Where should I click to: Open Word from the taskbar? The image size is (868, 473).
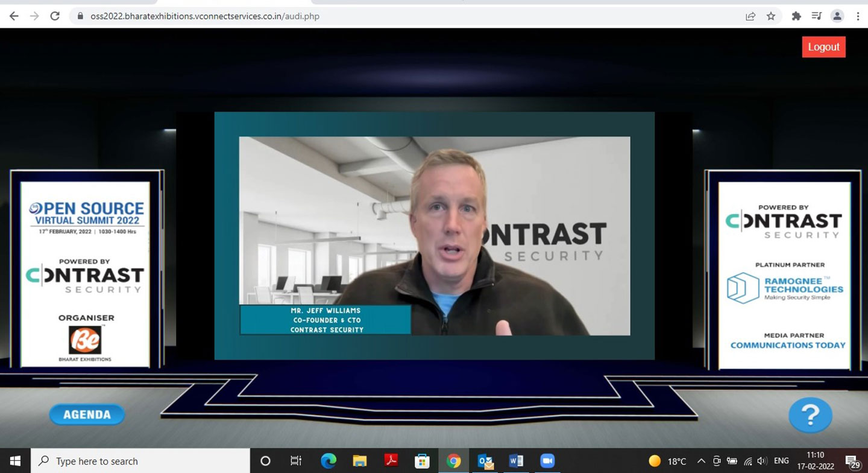click(x=516, y=461)
